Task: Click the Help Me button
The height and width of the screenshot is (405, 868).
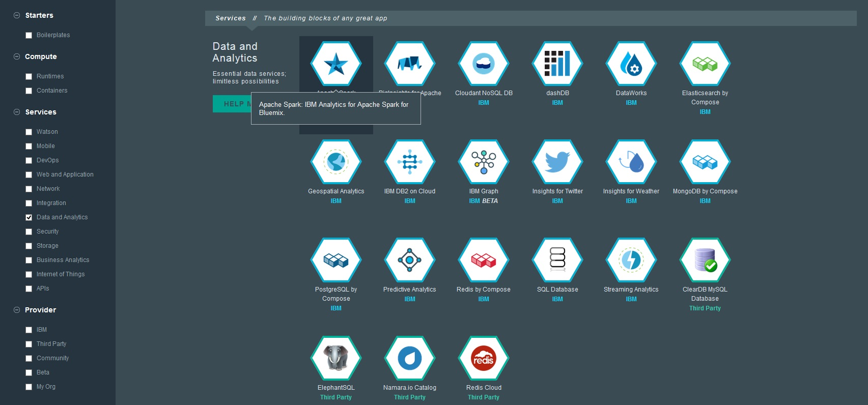Action: pos(232,104)
